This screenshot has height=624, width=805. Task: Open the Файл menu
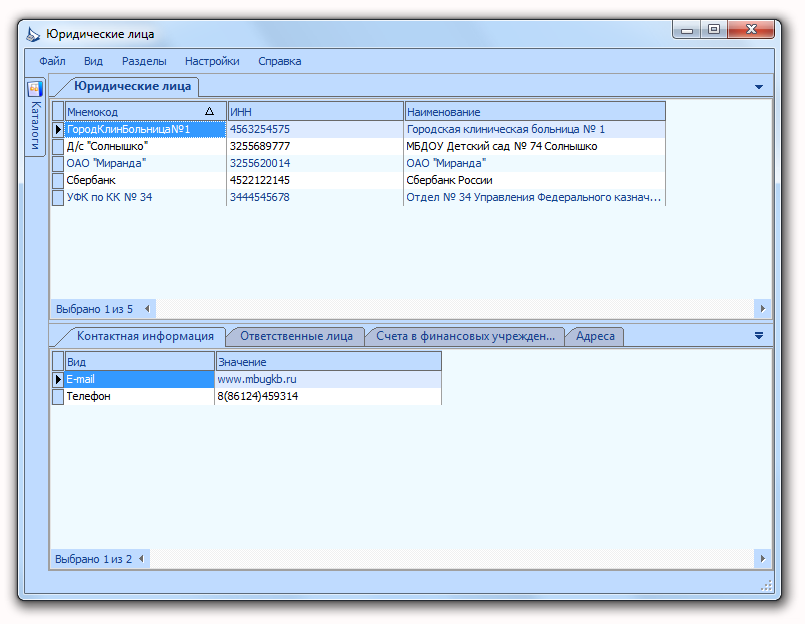coord(52,61)
